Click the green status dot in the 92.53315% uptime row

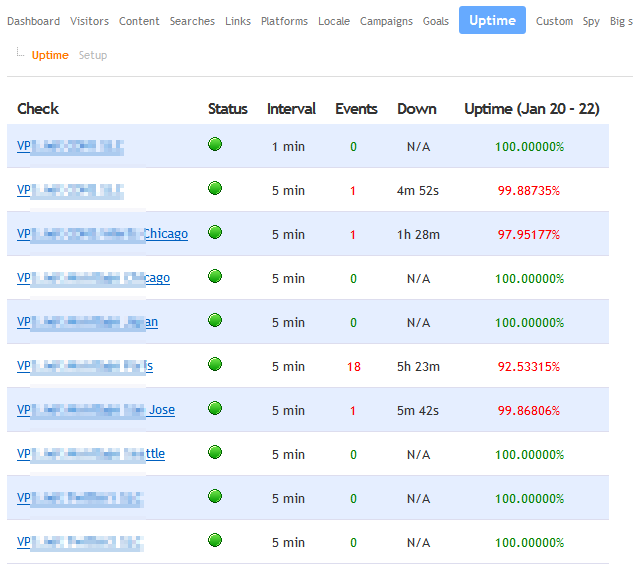(215, 365)
